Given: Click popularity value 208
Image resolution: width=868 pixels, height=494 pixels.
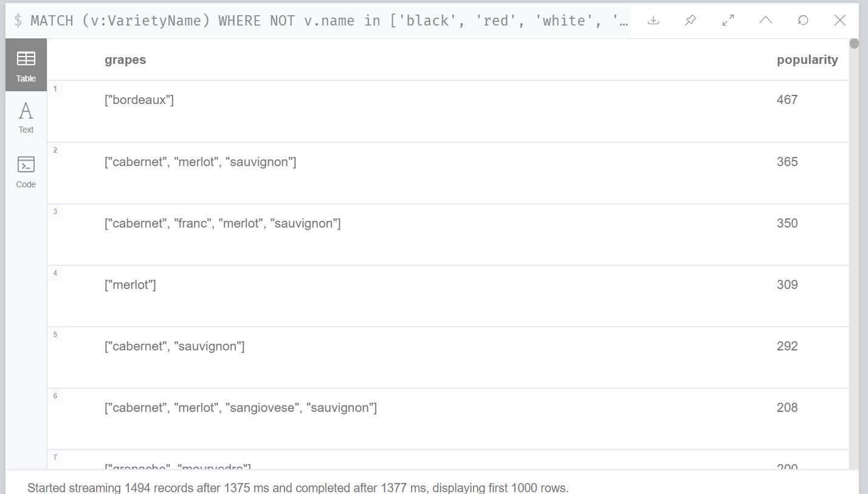Looking at the screenshot, I should click(x=787, y=408).
